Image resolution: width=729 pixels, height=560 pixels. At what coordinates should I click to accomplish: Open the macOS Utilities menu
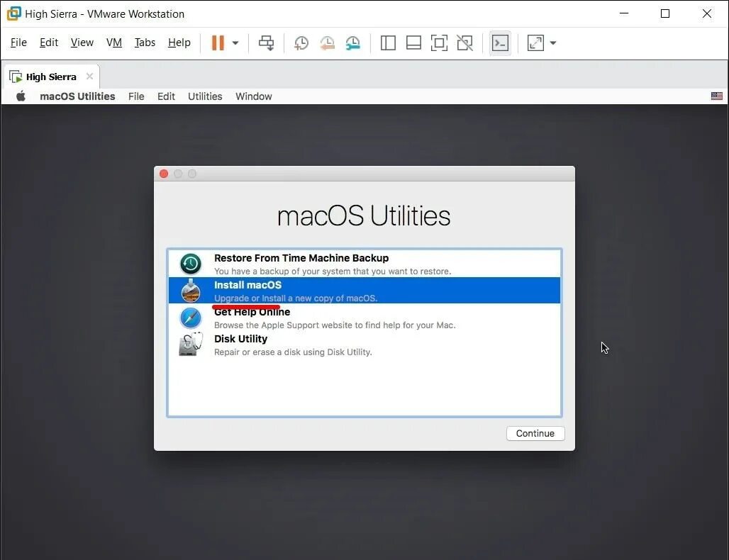(204, 96)
